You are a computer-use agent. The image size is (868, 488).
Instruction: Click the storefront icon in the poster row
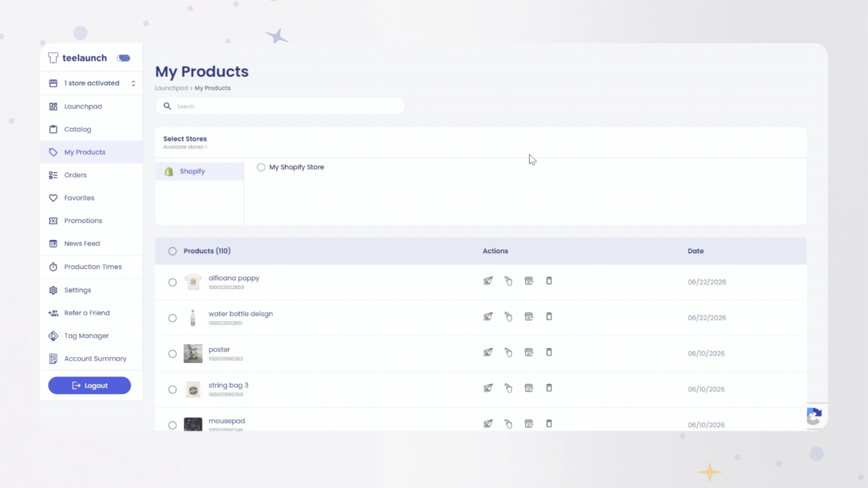(x=529, y=352)
